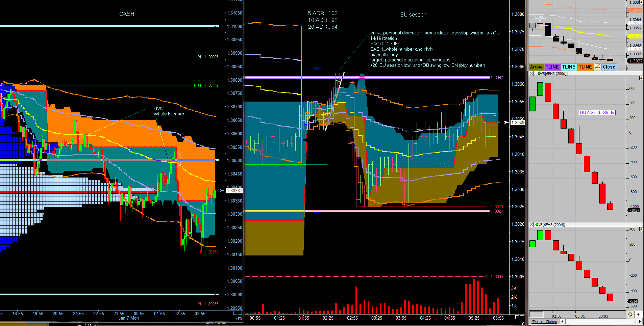Click the Jan 7 Mon date label
This screenshot has width=644, height=326.
click(x=128, y=318)
